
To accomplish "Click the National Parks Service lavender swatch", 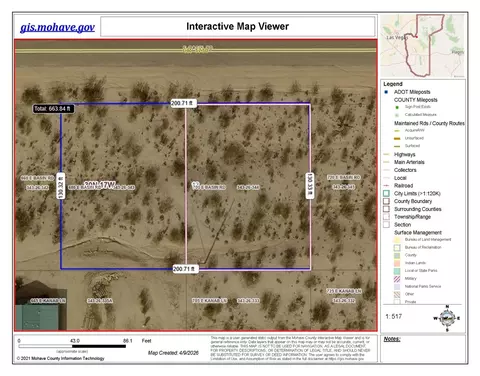I will (x=397, y=287).
